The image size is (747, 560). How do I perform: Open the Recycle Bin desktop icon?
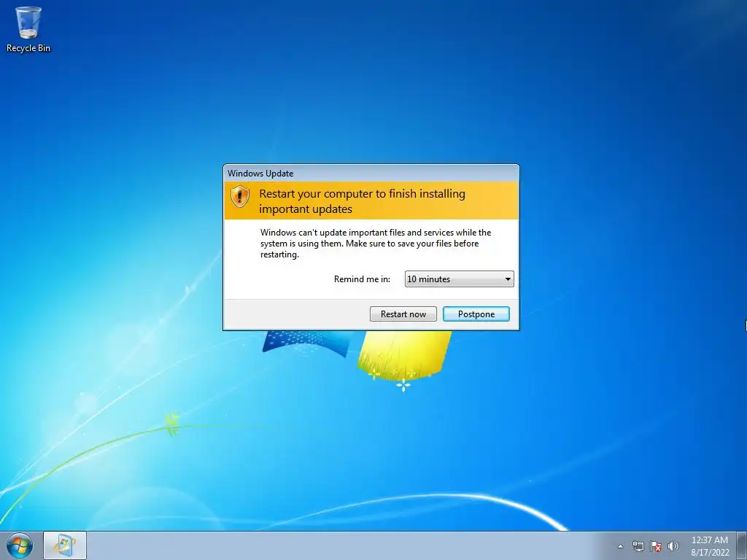click(28, 28)
